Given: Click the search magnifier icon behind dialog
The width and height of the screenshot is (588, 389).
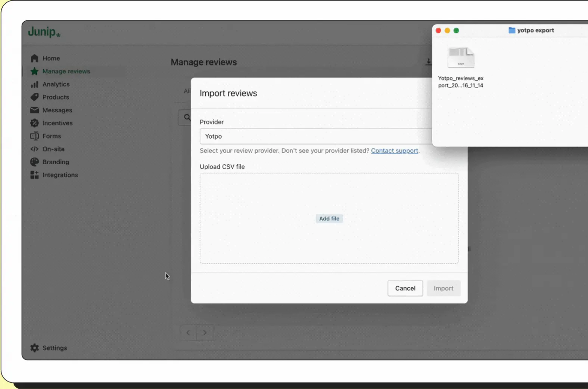Looking at the screenshot, I should click(187, 118).
